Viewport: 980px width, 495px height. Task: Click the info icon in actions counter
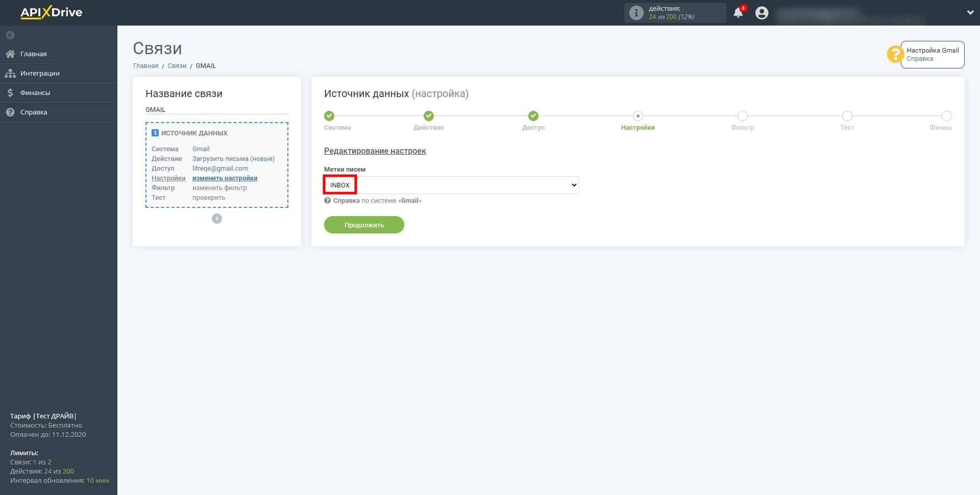click(636, 13)
